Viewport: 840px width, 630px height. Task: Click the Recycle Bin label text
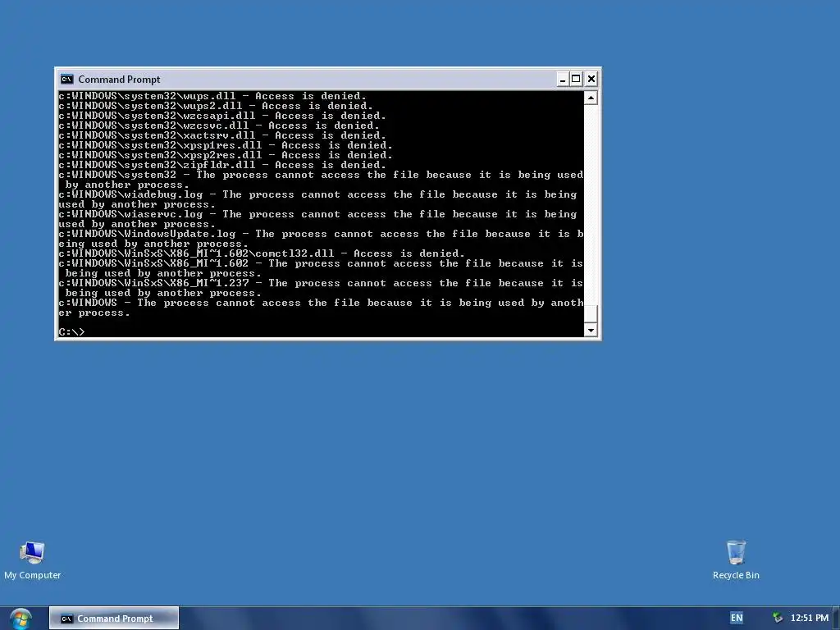click(x=736, y=575)
